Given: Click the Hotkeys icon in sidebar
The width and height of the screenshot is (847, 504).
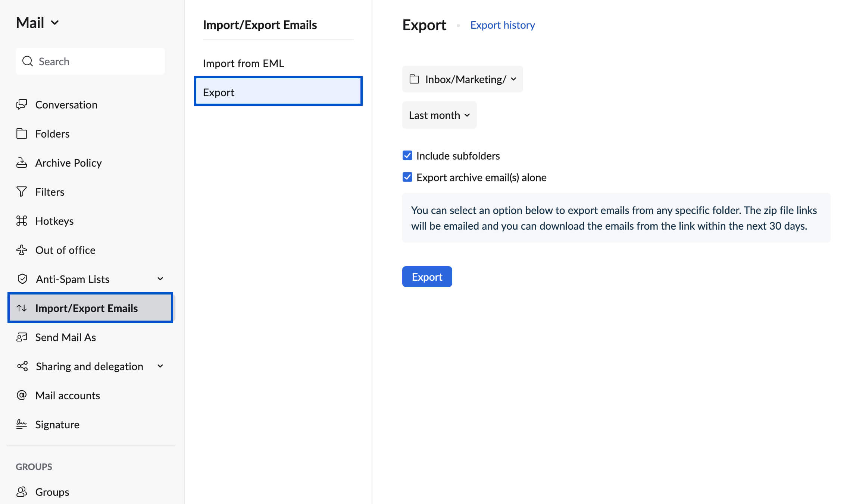Looking at the screenshot, I should tap(22, 220).
